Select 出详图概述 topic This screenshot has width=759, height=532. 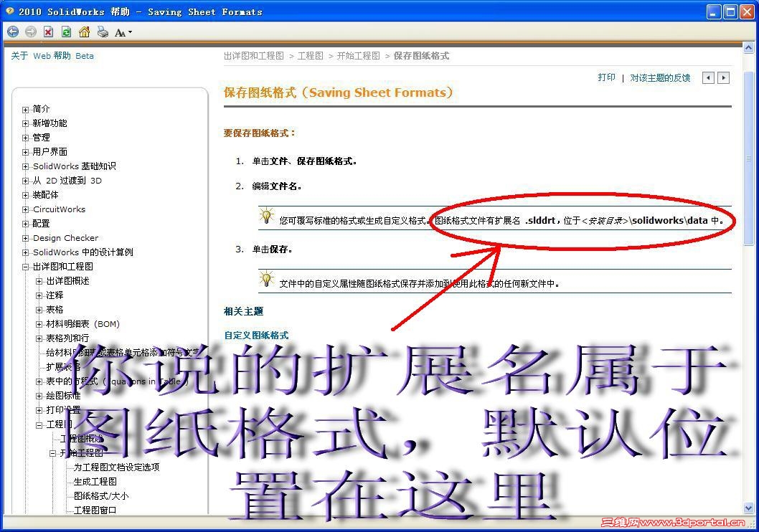67,281
